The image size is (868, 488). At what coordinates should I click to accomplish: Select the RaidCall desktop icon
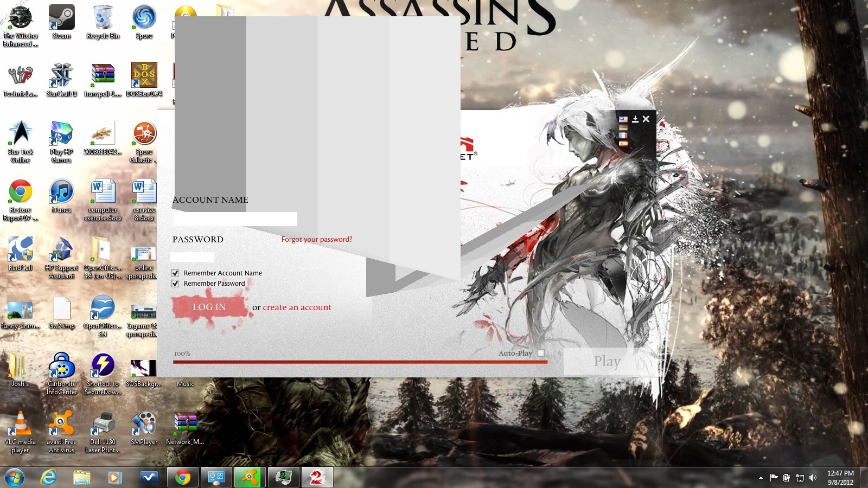(21, 254)
